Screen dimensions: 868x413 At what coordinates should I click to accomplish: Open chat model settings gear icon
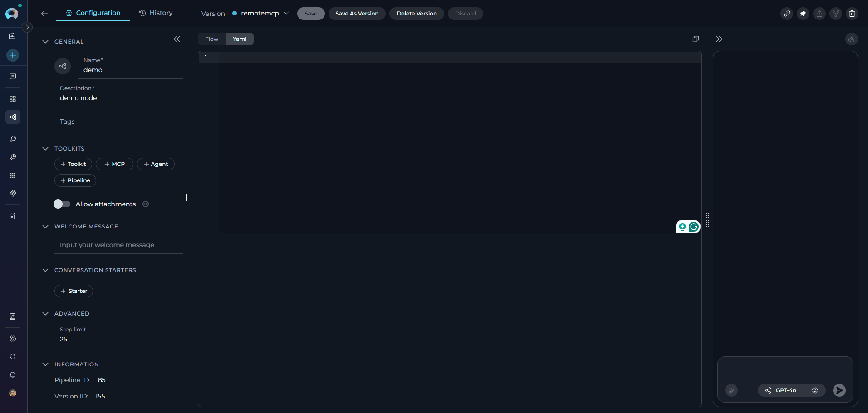coord(814,390)
